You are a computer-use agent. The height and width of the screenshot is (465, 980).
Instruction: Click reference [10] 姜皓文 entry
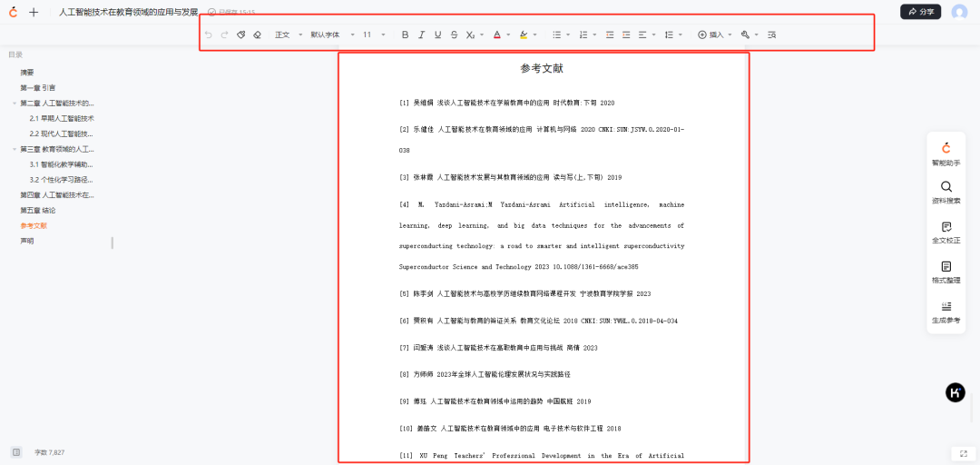510,429
